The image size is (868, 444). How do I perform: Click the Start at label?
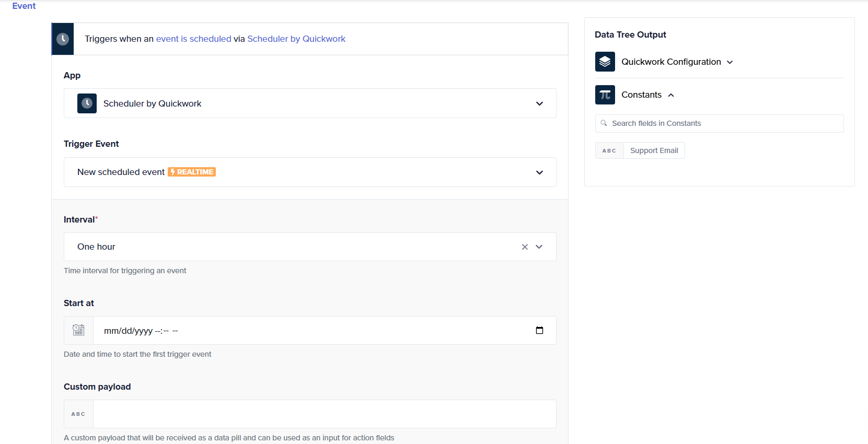click(x=79, y=303)
